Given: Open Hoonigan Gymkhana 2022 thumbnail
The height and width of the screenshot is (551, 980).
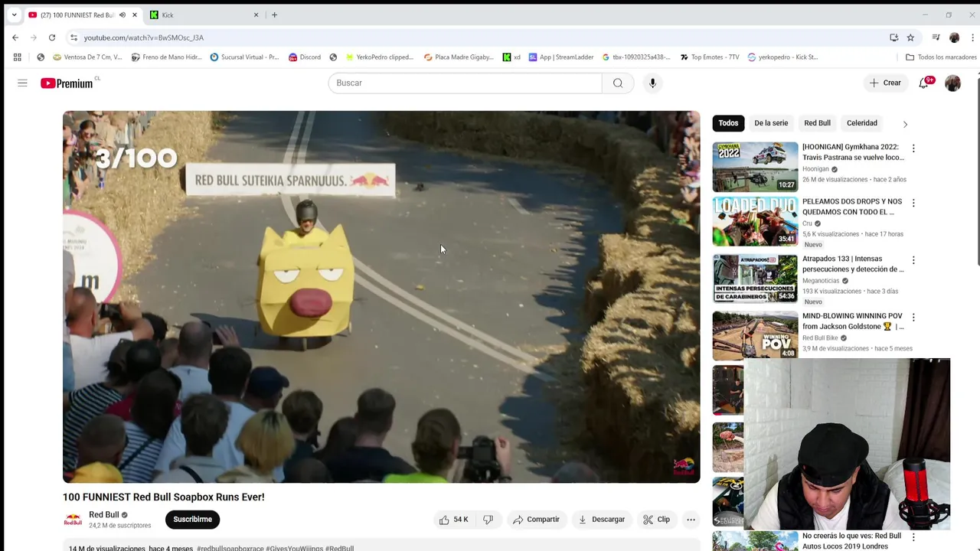Looking at the screenshot, I should click(755, 167).
